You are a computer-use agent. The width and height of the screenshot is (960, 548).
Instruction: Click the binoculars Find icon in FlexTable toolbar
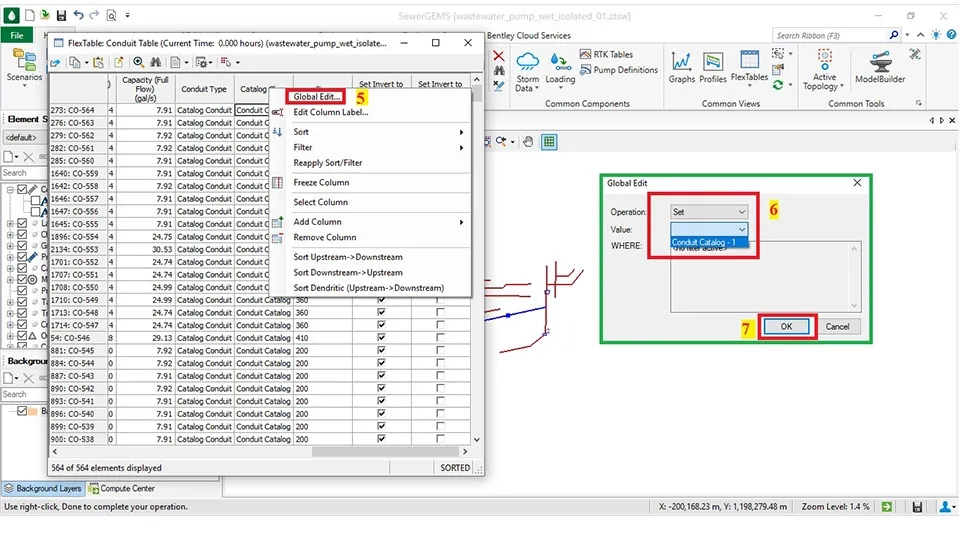pos(155,62)
